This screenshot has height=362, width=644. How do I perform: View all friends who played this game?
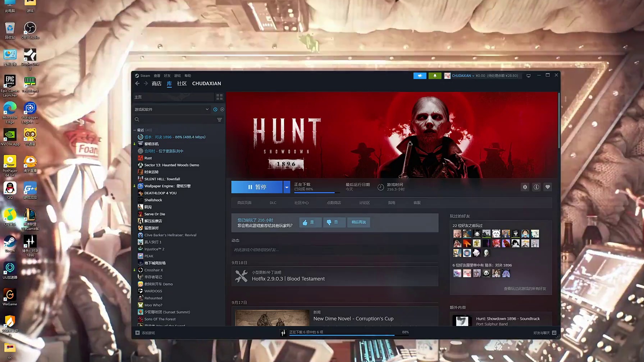[x=525, y=289]
